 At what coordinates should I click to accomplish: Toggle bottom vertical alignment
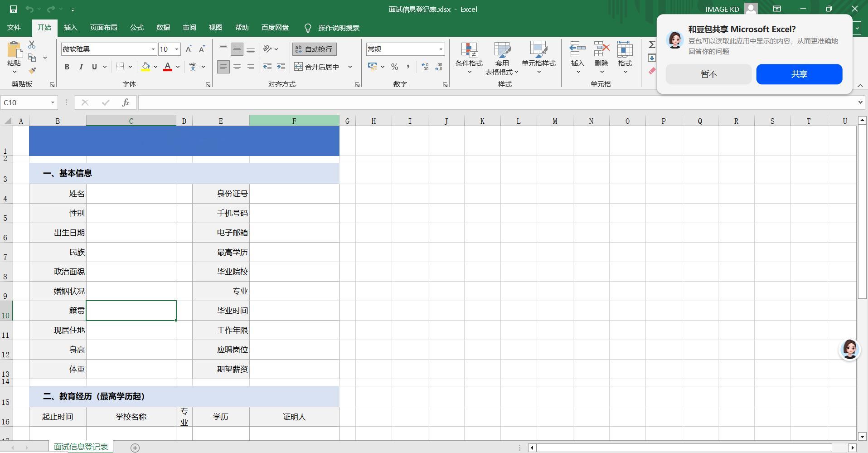250,49
